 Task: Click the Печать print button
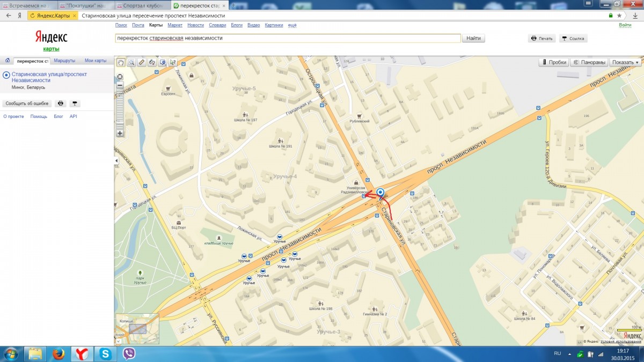tap(541, 39)
